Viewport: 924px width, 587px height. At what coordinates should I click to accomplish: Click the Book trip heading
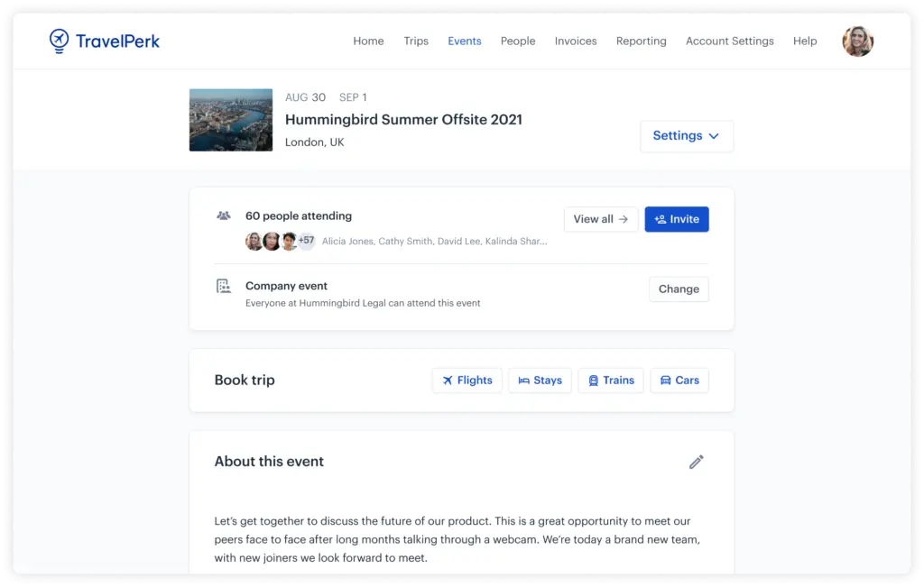pos(245,381)
